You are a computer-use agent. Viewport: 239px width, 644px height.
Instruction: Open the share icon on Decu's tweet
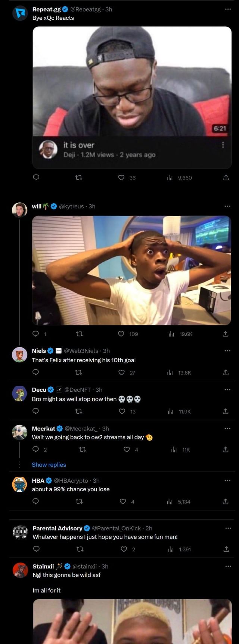coord(226,411)
